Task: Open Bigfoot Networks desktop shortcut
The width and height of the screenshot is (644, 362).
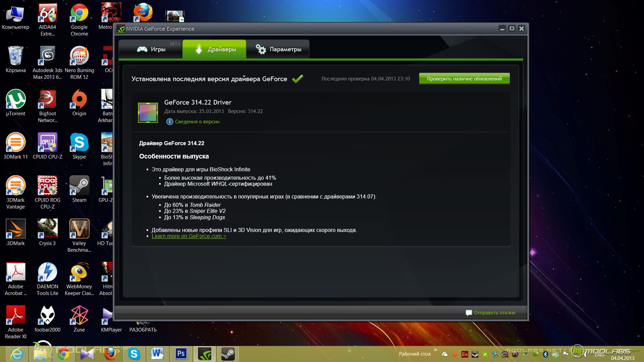Action: coord(47,106)
